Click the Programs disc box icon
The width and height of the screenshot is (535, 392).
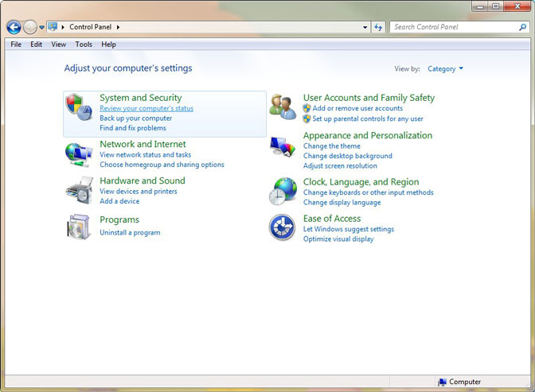coord(79,227)
